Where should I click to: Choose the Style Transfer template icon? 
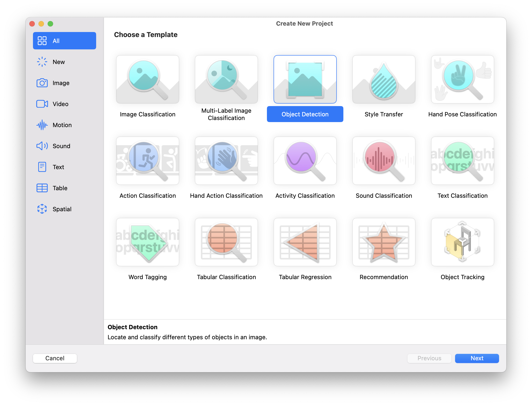pyautogui.click(x=384, y=79)
